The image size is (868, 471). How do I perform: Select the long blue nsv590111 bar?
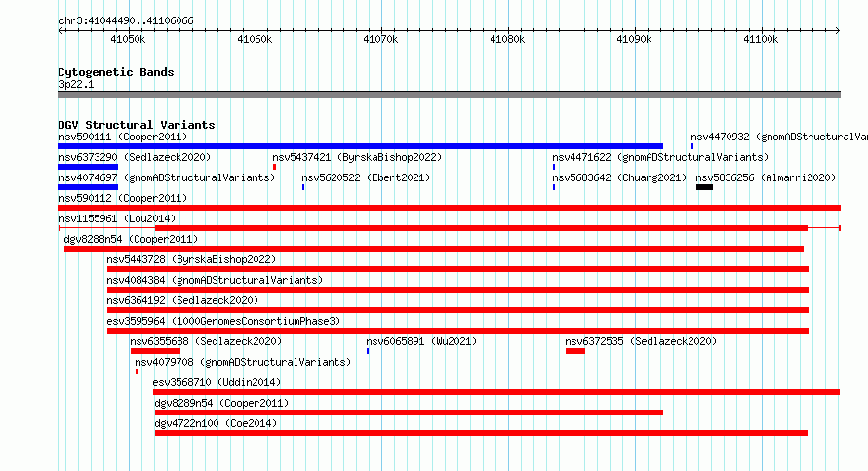(361, 146)
